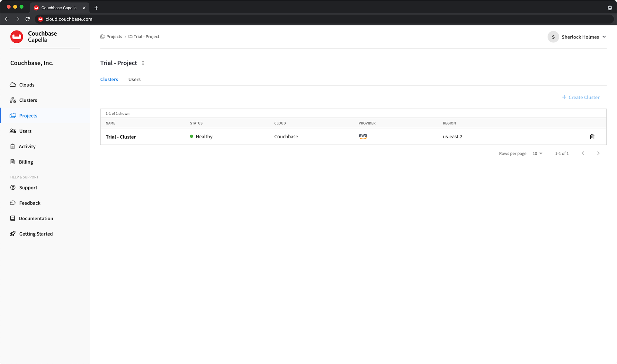
Task: Open Activity via the sidebar clipboard icon
Action: coord(13,146)
